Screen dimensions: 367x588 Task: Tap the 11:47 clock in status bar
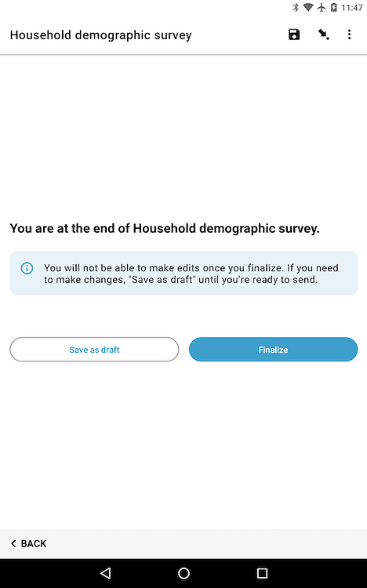351,8
